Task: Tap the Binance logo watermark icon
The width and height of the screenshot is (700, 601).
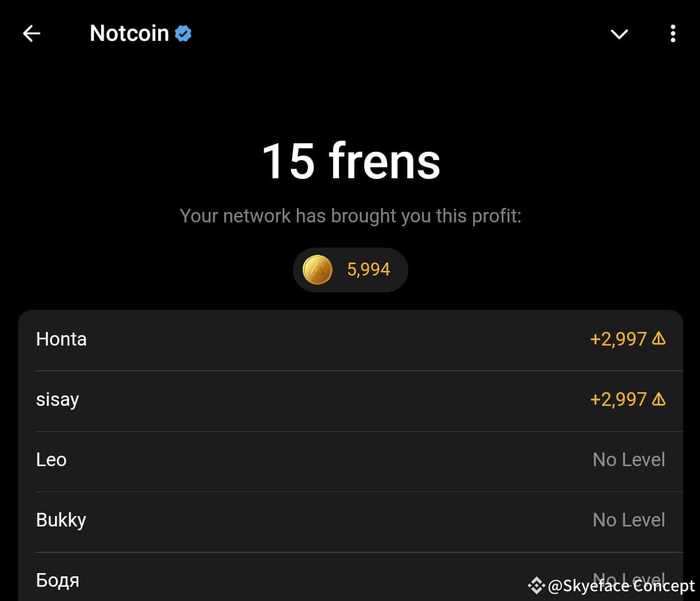Action: [x=535, y=586]
